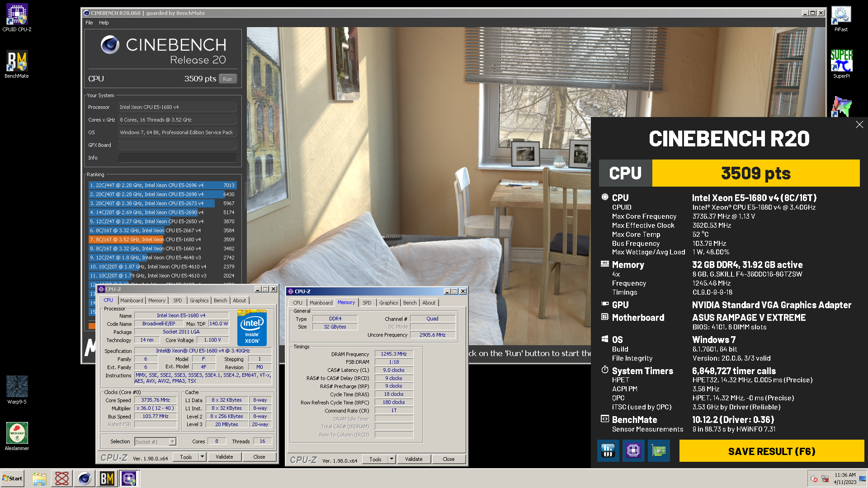Click the HWiNFO icon in BenchMate panel
Image resolution: width=868 pixels, height=488 pixels.
coord(608,450)
